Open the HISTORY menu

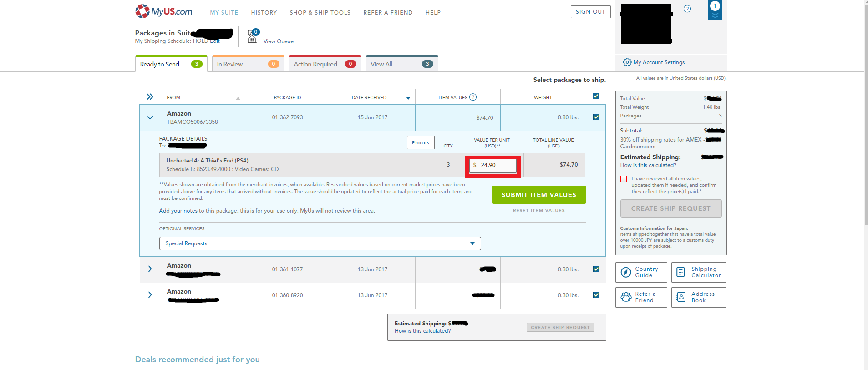coord(264,13)
